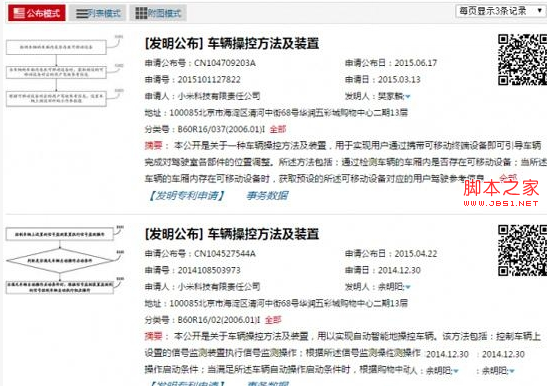Screen dimensions: 547x386
Task: Open QR code of patent CN104527544A
Action: (x=522, y=251)
